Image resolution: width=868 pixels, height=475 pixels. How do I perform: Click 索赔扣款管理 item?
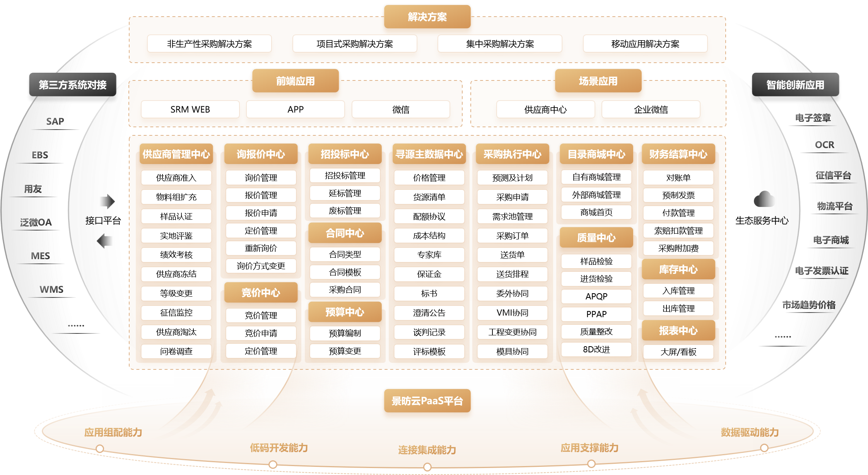678,231
